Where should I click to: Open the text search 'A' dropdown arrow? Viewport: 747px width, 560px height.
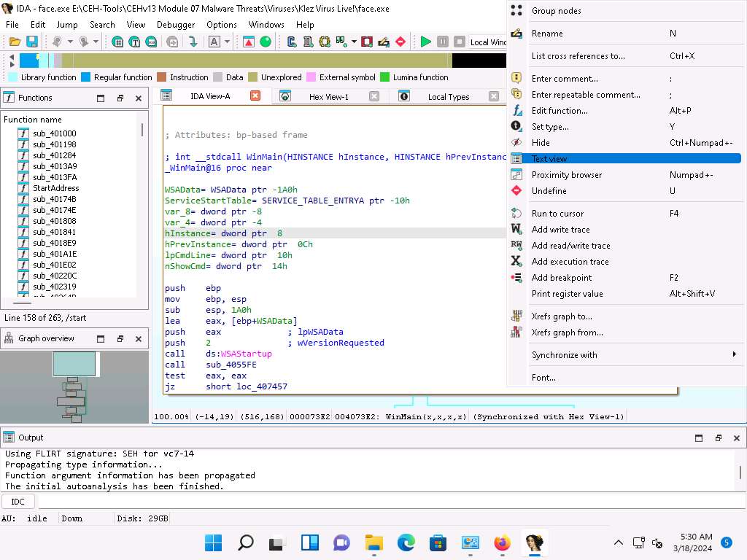point(227,42)
